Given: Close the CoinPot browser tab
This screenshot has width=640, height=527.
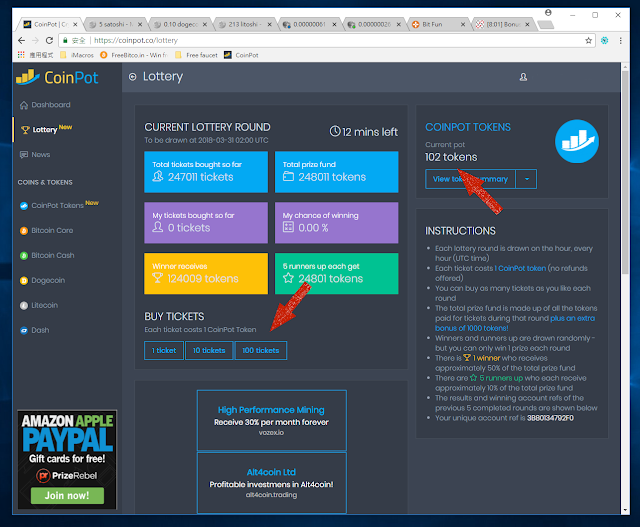Looking at the screenshot, I should 75,24.
